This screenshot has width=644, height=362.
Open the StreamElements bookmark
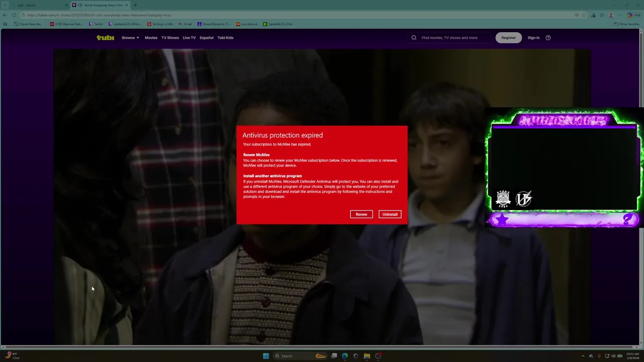tap(214, 24)
